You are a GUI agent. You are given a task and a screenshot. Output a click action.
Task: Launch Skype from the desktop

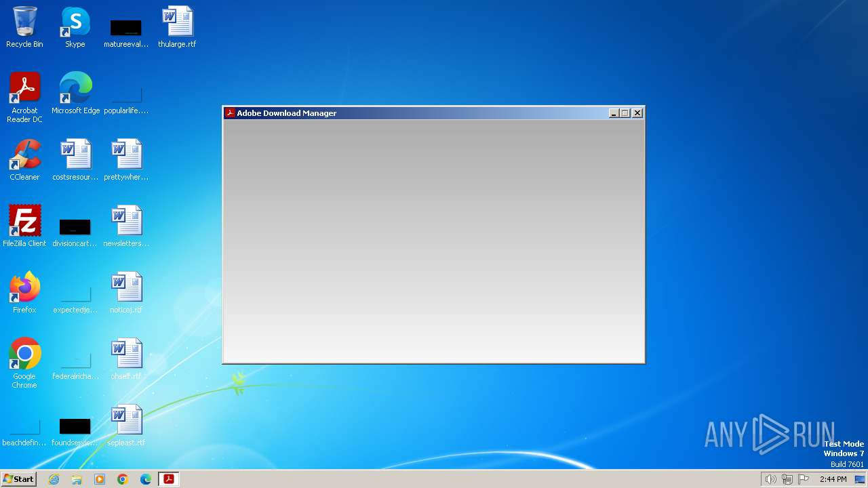click(x=75, y=27)
